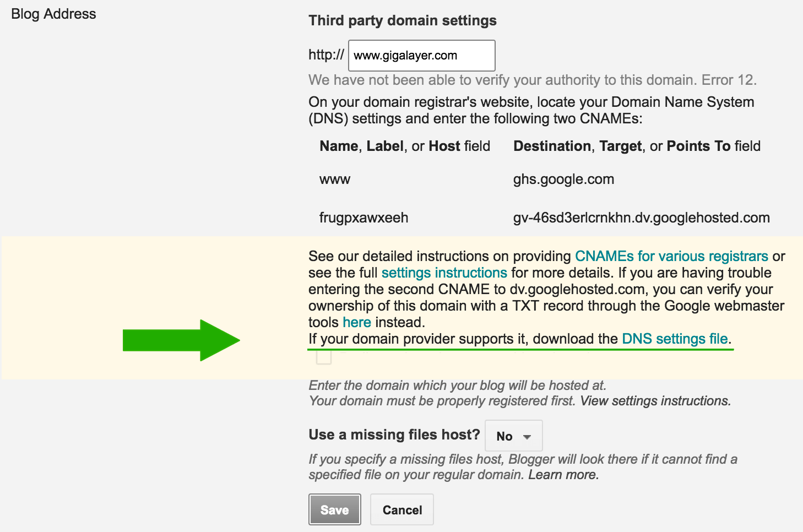Open the View settings instructions link

(x=655, y=401)
